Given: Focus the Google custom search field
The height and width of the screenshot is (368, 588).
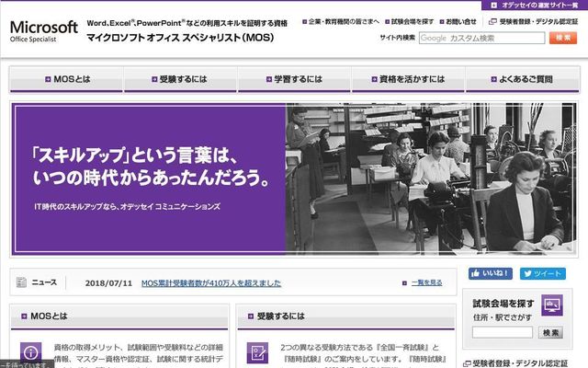Looking at the screenshot, I should pos(481,38).
